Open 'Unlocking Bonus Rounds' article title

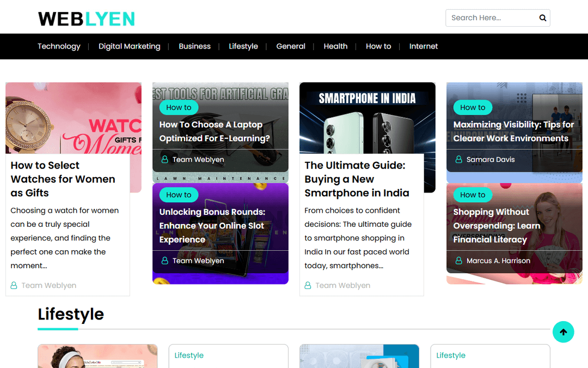(212, 226)
